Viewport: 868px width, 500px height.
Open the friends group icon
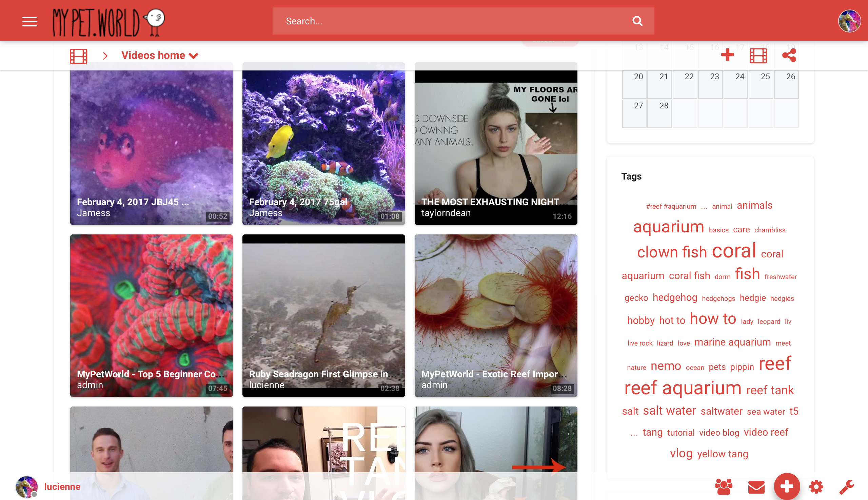tap(723, 486)
